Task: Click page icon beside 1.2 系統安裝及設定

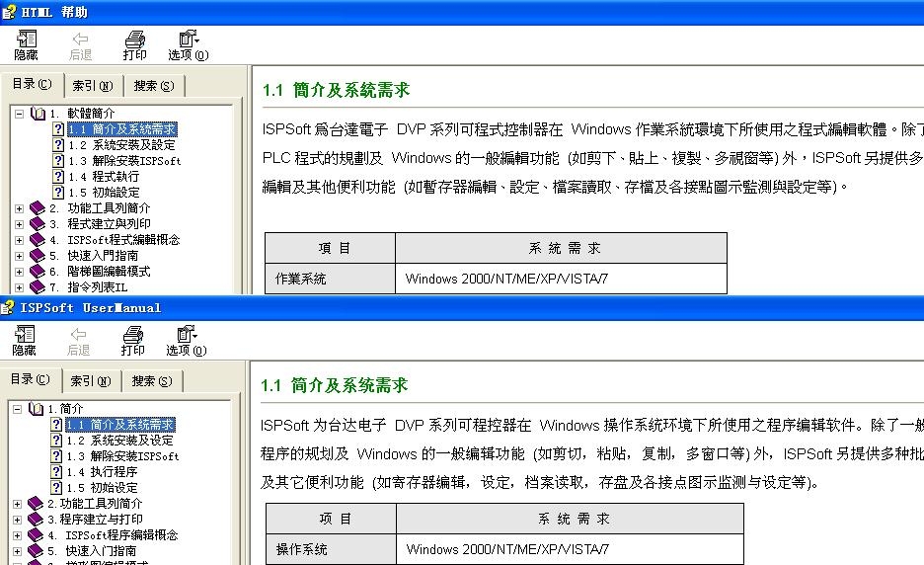Action: (57, 144)
